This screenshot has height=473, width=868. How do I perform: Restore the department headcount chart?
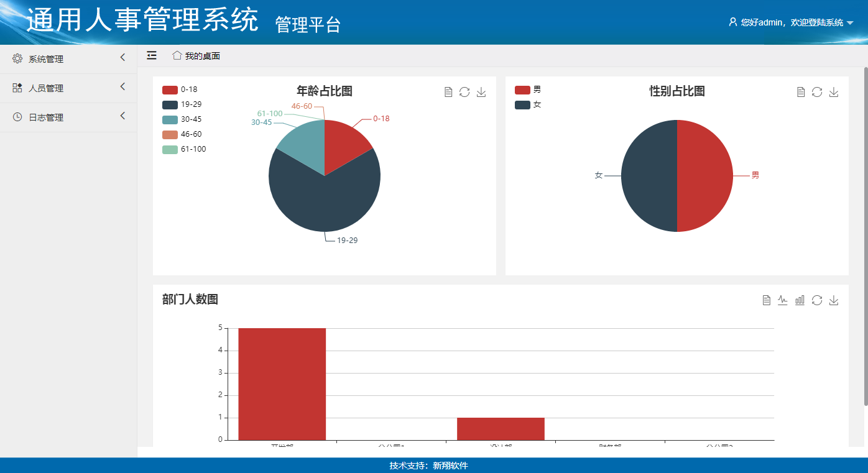coord(817,300)
